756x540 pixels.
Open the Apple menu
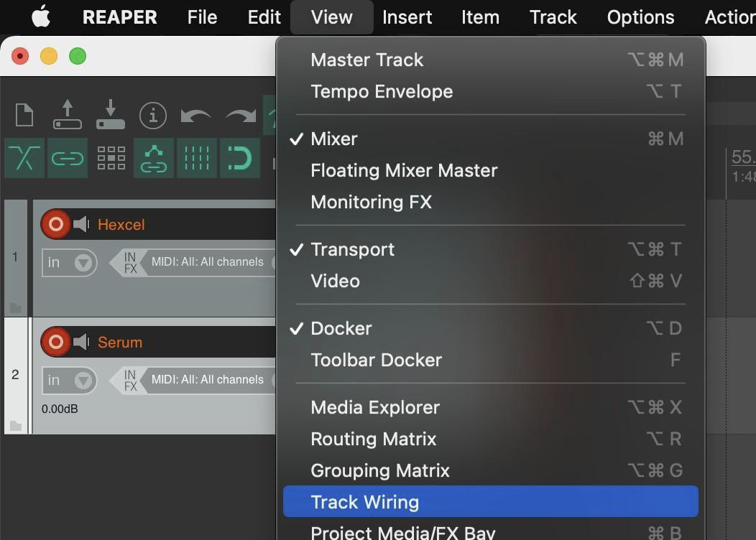pyautogui.click(x=41, y=17)
